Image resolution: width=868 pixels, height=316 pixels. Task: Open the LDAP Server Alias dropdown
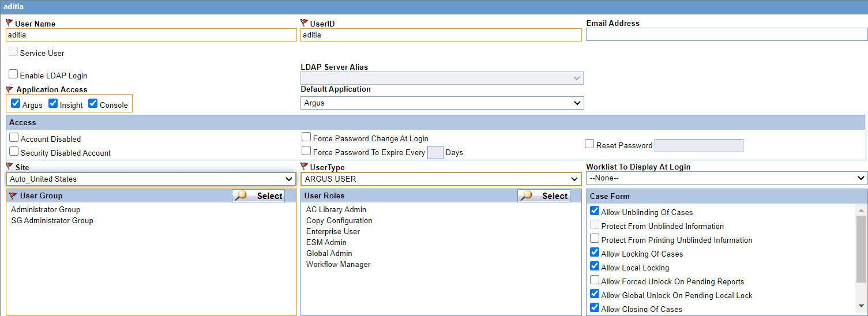click(x=442, y=78)
